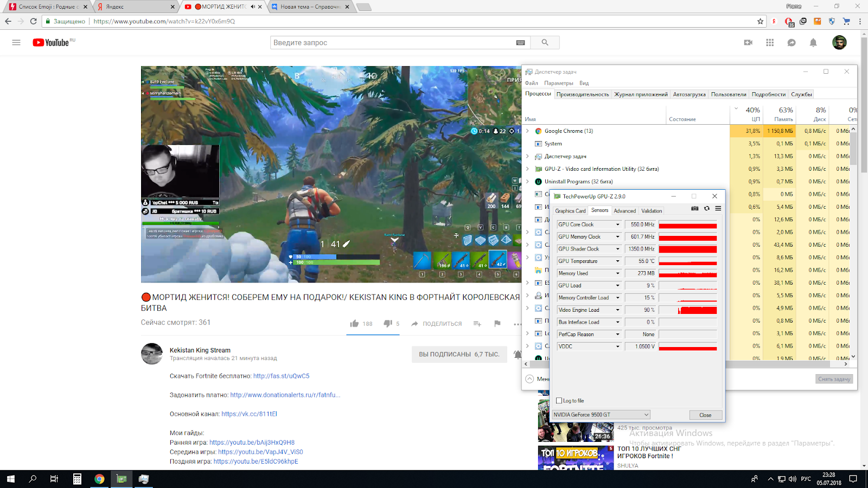Open the YouTube hamburger guide menu
The width and height of the screenshot is (868, 488).
(16, 42)
